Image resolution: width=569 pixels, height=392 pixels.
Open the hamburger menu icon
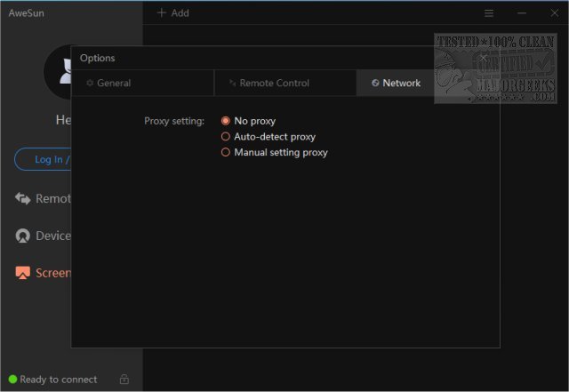tap(489, 13)
